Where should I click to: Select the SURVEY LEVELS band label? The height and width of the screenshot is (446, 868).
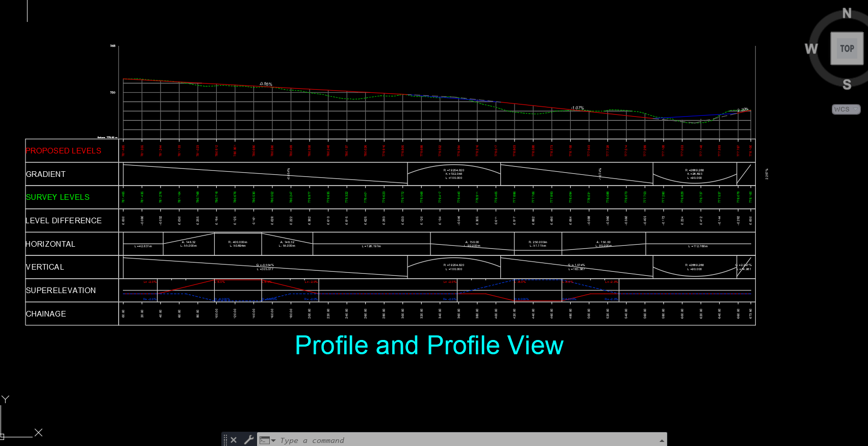pyautogui.click(x=58, y=197)
